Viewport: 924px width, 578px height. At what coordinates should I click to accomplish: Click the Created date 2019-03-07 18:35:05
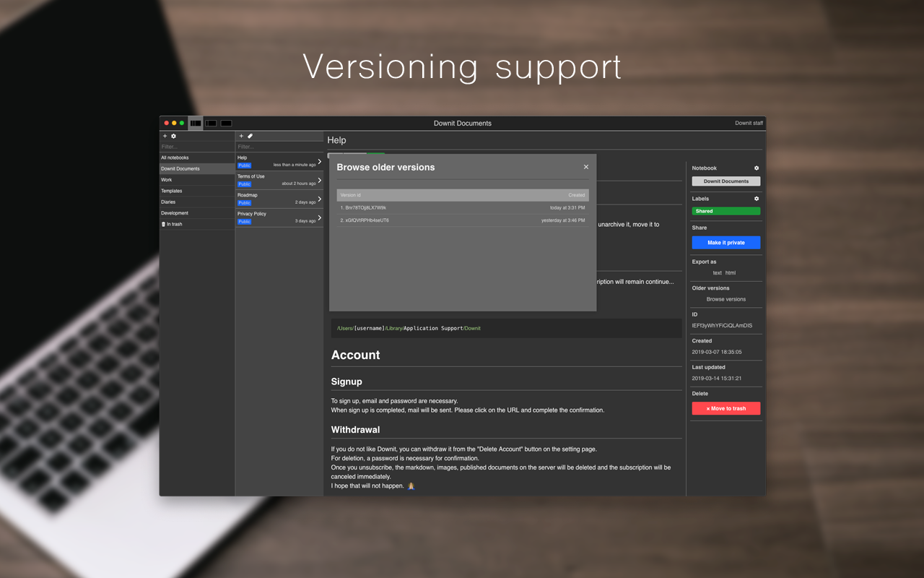[717, 352]
